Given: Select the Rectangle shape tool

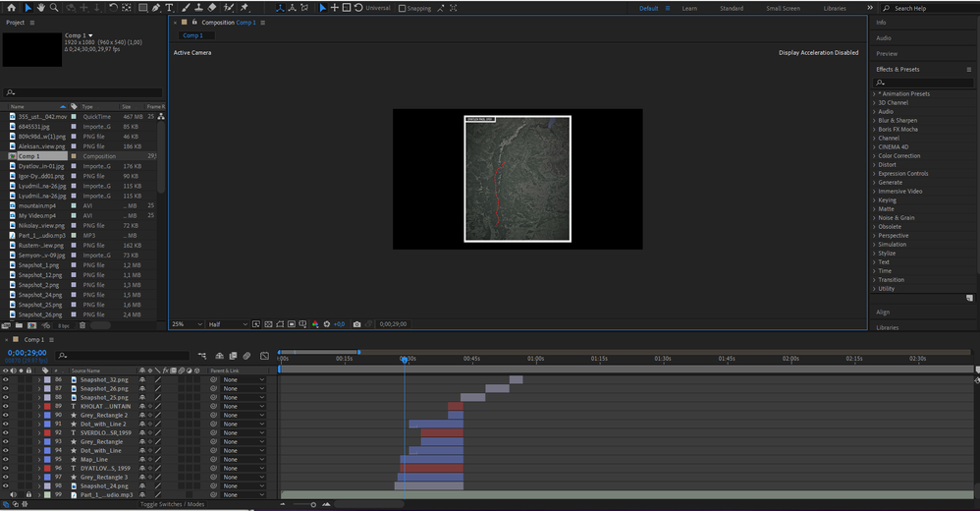Looking at the screenshot, I should click(142, 8).
